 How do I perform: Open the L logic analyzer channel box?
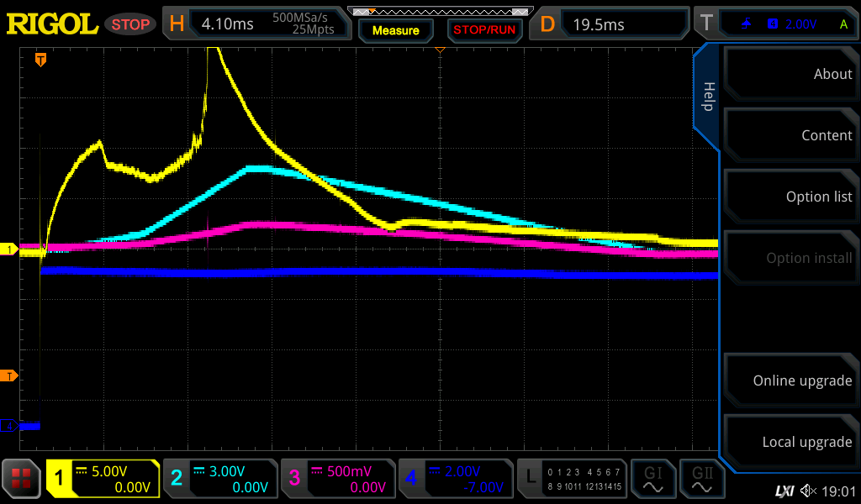click(x=573, y=479)
